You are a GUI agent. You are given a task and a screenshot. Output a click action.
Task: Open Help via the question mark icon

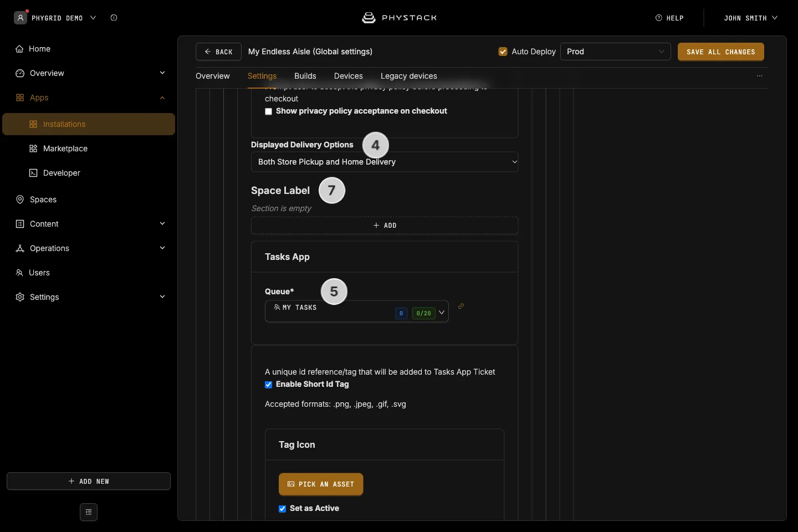(x=659, y=18)
